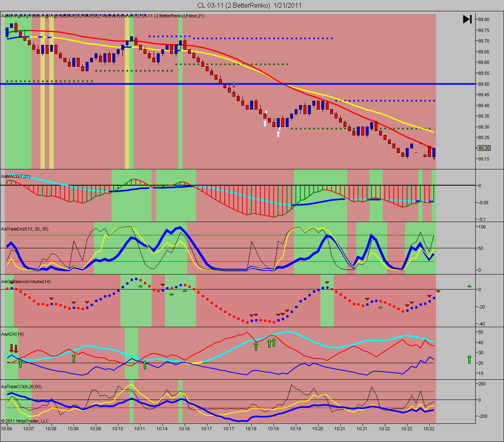Click the 89.65 price axis label
The height and width of the screenshot is (442, 504).
click(484, 52)
